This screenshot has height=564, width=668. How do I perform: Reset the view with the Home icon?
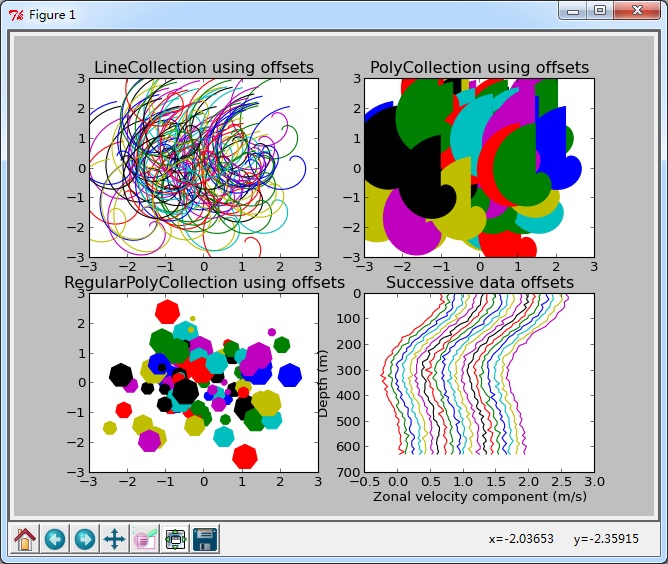pyautogui.click(x=25, y=539)
